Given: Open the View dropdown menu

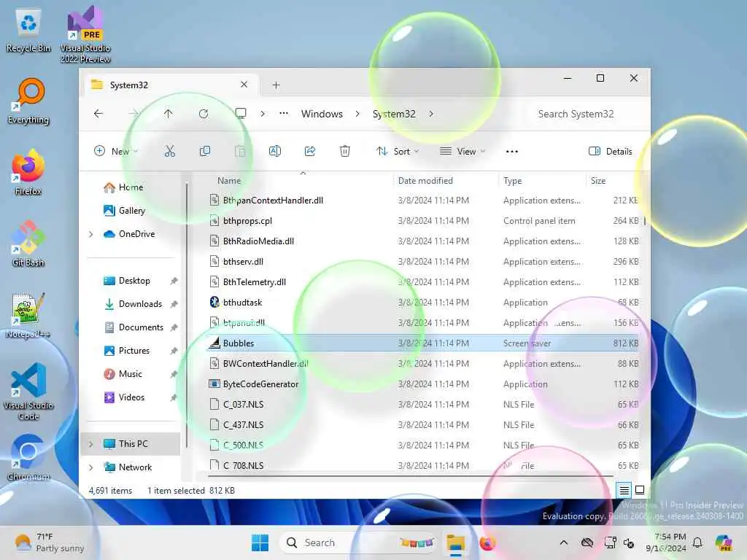Looking at the screenshot, I should (462, 152).
